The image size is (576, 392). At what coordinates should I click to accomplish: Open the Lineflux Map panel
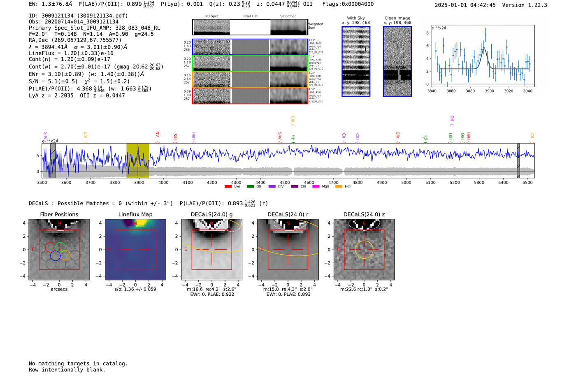(135, 249)
